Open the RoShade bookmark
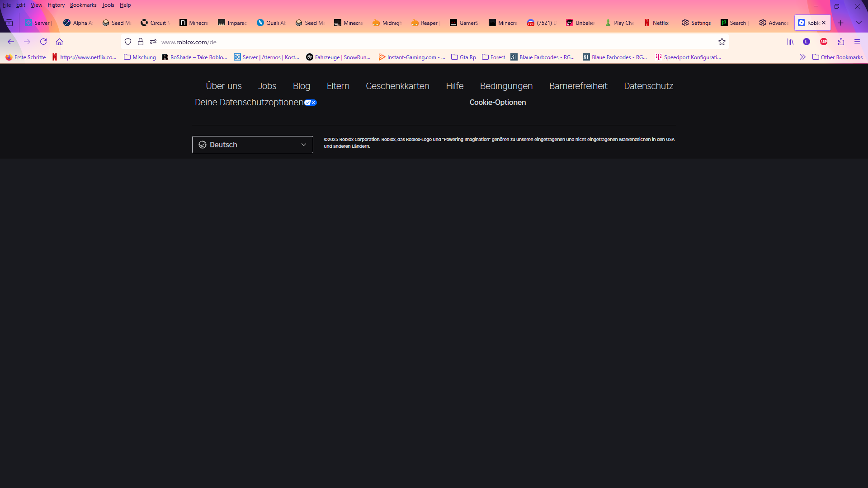The width and height of the screenshot is (868, 488). click(194, 57)
